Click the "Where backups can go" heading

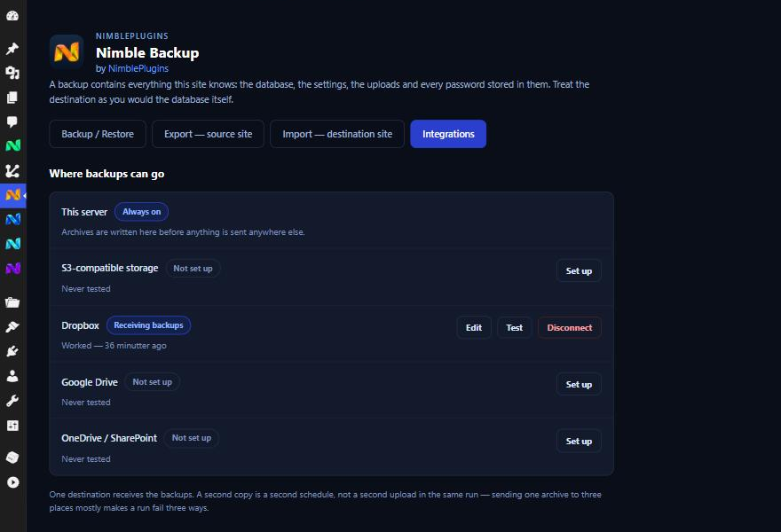click(106, 174)
